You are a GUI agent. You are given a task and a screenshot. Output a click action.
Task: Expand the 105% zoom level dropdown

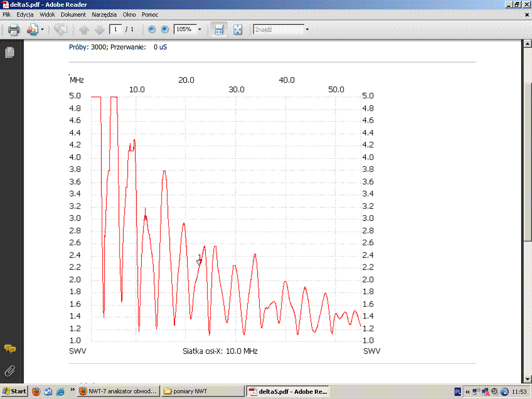tap(199, 30)
